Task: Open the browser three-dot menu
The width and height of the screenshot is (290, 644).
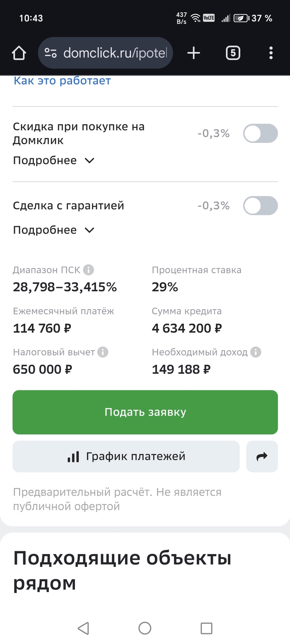Action: click(x=271, y=53)
